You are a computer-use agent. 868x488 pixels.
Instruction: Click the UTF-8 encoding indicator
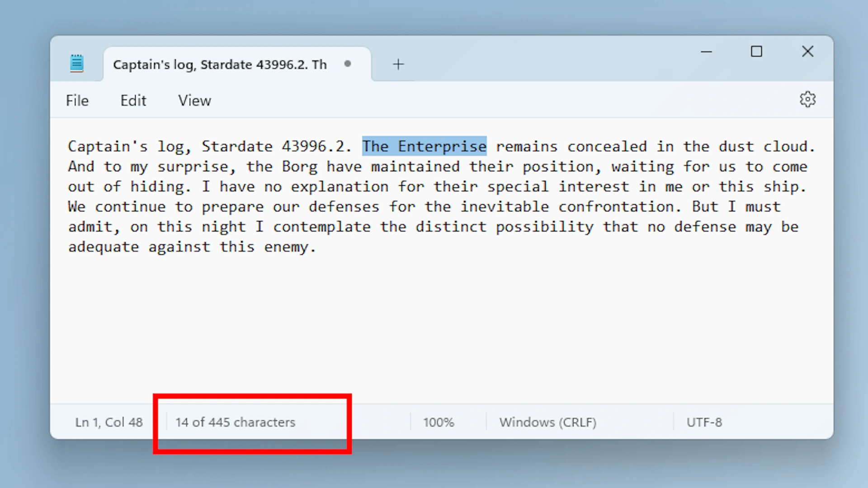[703, 422]
